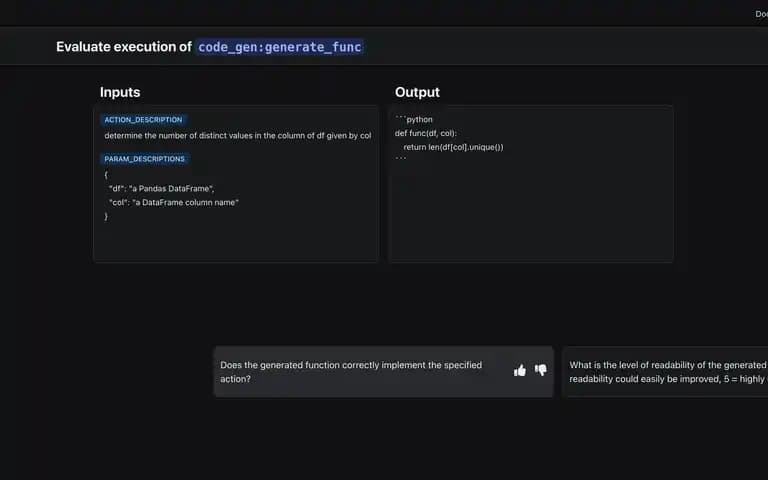Click the question about correct implementation
The width and height of the screenshot is (768, 480).
[x=351, y=372]
